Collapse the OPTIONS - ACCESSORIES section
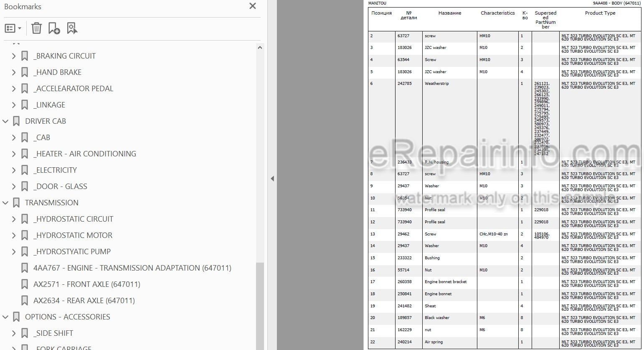Image resolution: width=644 pixels, height=350 pixels. pos(5,317)
